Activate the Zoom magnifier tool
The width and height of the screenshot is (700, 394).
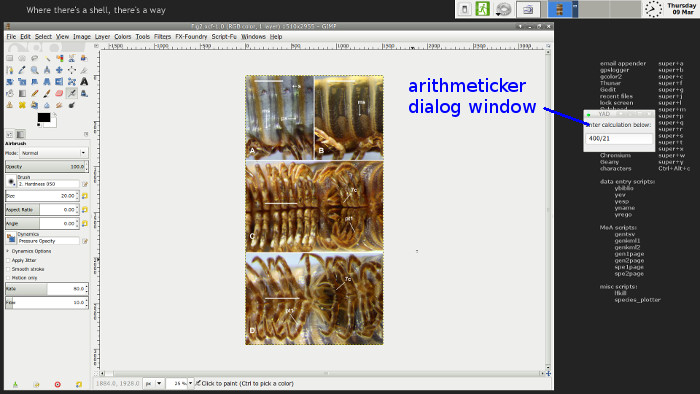coord(34,70)
